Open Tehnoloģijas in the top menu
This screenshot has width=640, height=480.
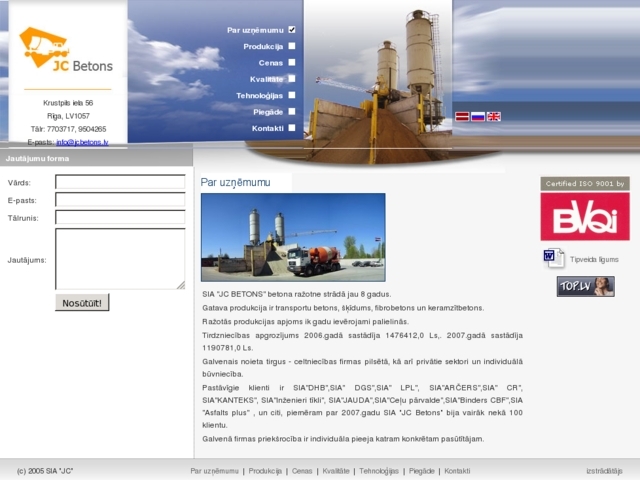[259, 95]
